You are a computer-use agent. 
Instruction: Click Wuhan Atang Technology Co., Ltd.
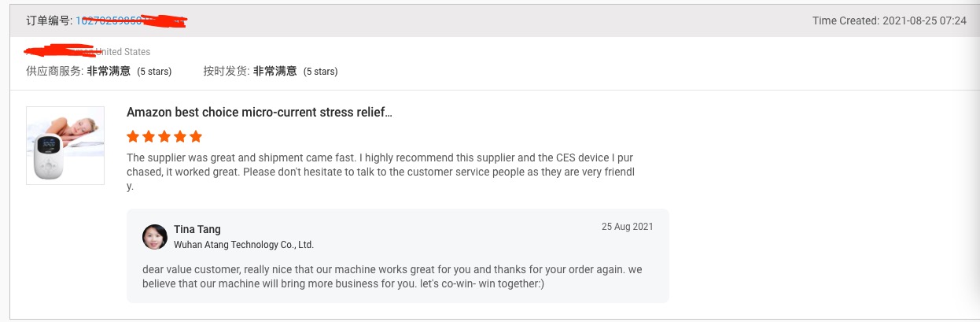pyautogui.click(x=244, y=245)
